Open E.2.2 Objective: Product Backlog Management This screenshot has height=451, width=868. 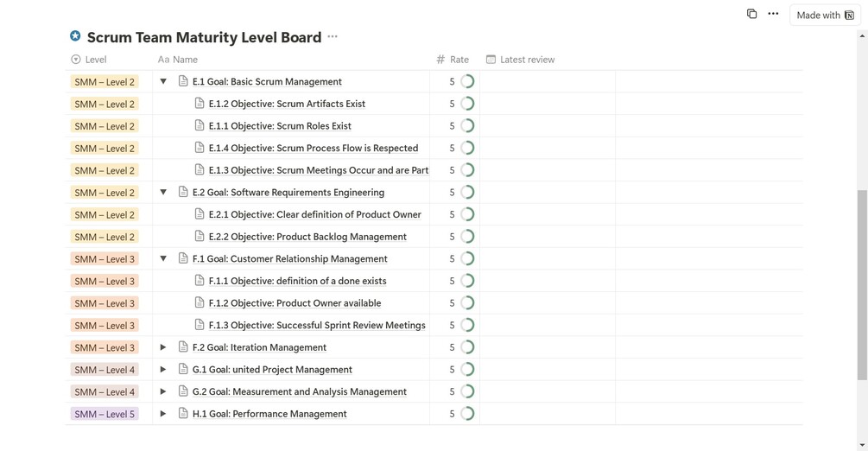307,237
